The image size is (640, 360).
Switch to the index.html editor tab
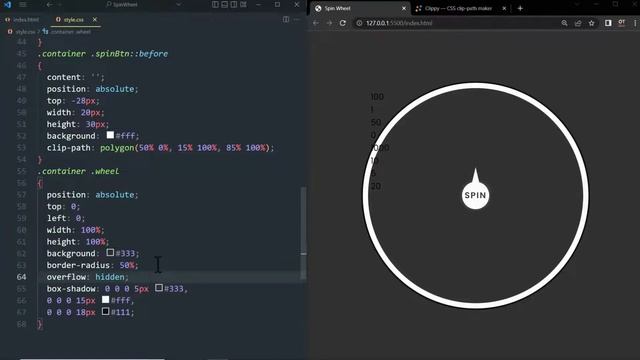tap(23, 20)
